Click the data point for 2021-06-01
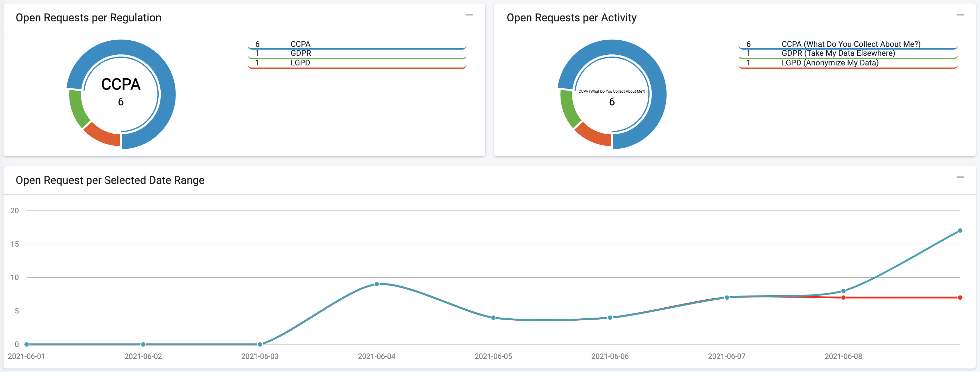Viewport: 980px width, 372px height. [26, 344]
